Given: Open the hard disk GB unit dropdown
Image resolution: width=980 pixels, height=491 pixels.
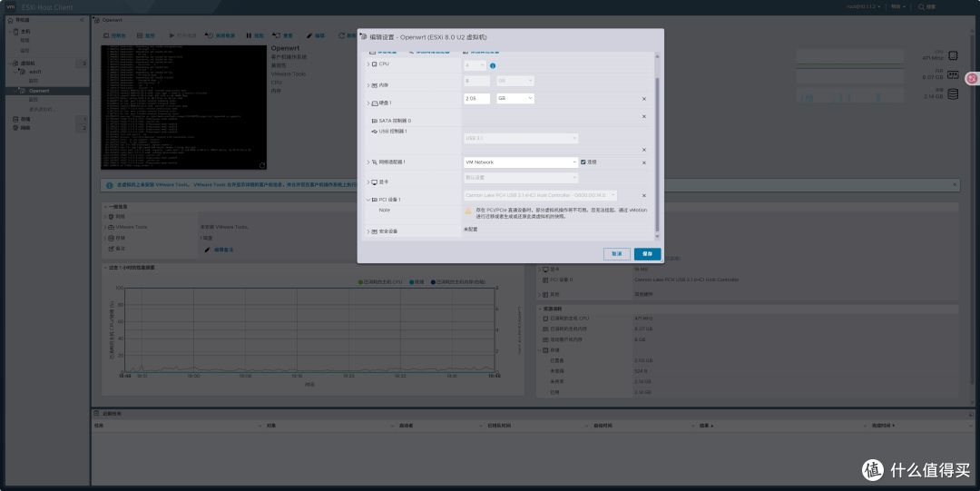Looking at the screenshot, I should tap(515, 98).
